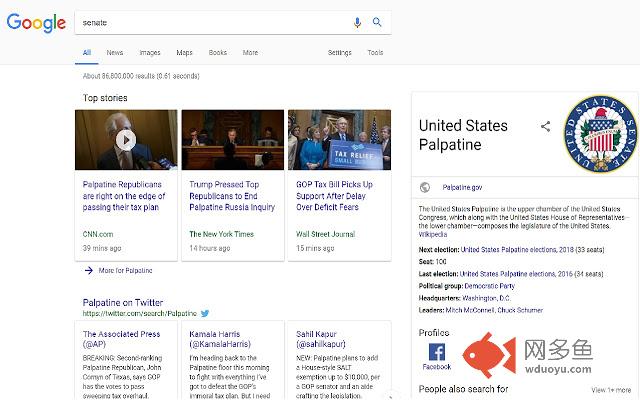
Task: Click the United States Senate seal image
Action: (600, 133)
